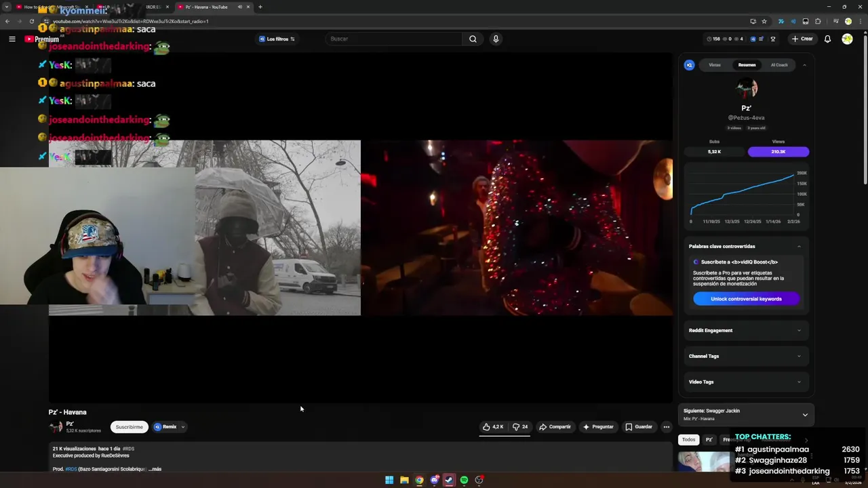The width and height of the screenshot is (868, 488).
Task: Bookmark this page with star icon
Action: tap(764, 21)
